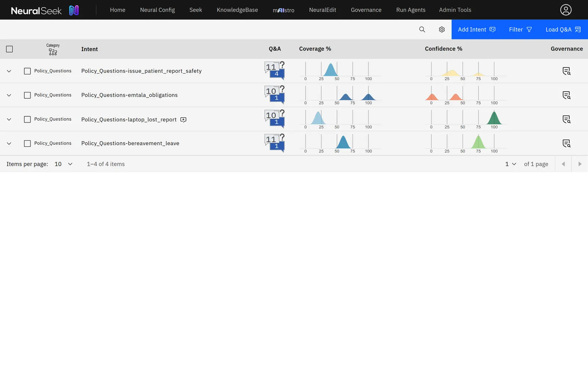Open Q&A bubble for issue_patient_report_safety
Screen dimensions: 588x368
275,71
